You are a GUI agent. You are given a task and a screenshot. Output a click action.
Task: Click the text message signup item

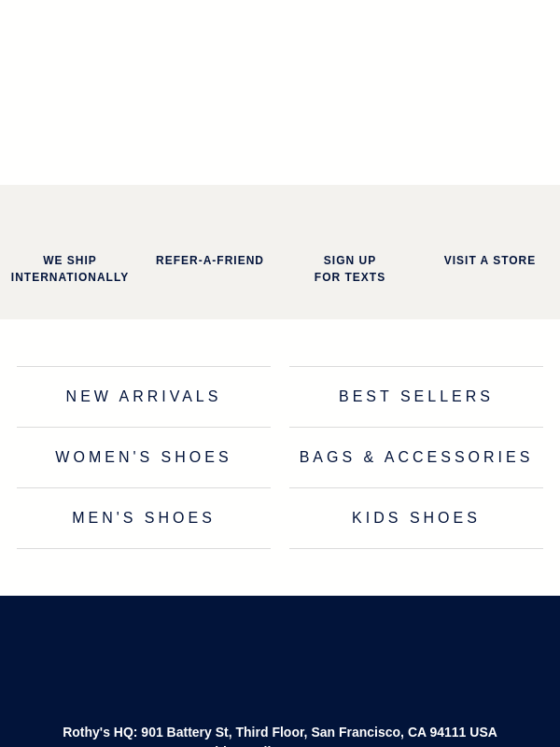(x=350, y=269)
